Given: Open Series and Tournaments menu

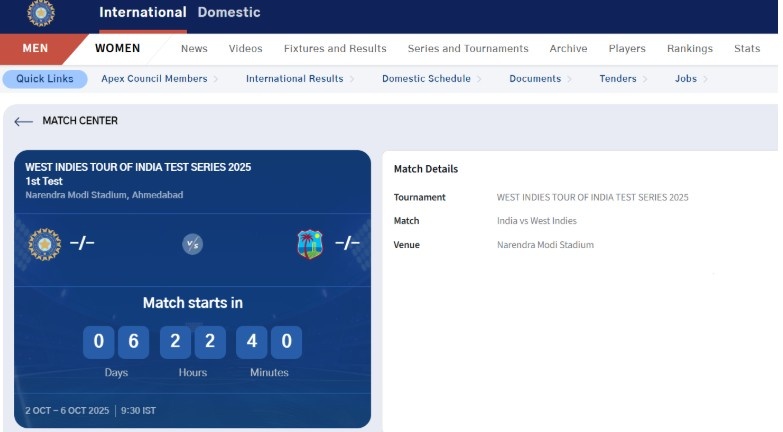Looking at the screenshot, I should [468, 48].
